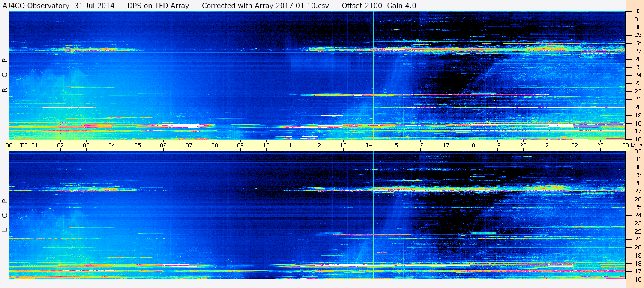Image resolution: width=644 pixels, height=288 pixels.
Task: Select the 02 hour mark on the time axis
Action: click(60, 145)
